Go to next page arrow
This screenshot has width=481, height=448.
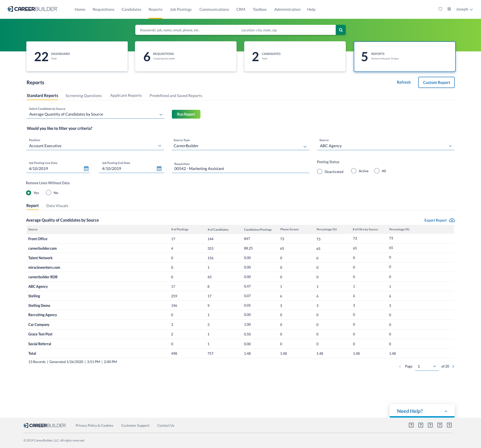(x=453, y=366)
